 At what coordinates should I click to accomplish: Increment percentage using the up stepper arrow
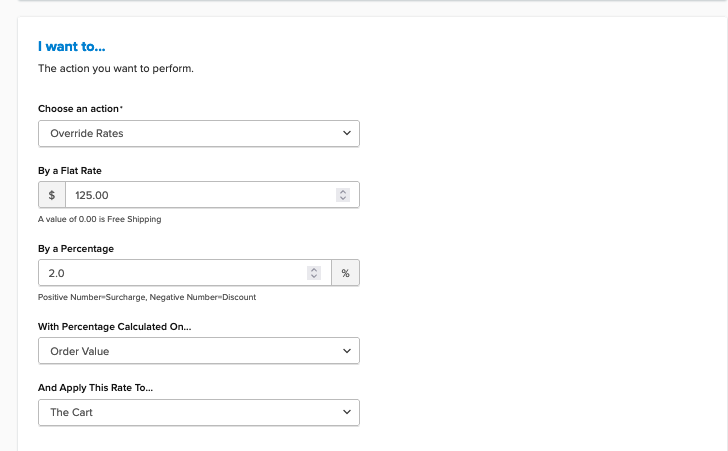(314, 269)
